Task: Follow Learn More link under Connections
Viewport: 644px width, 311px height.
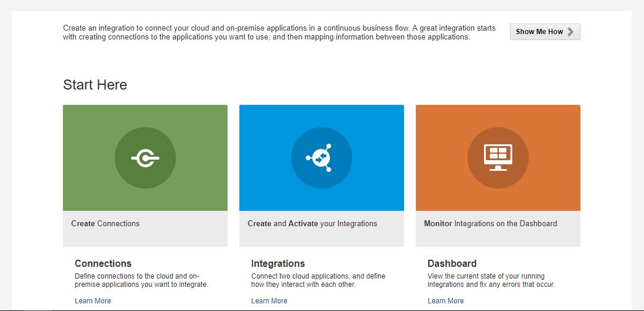Action: pos(92,301)
